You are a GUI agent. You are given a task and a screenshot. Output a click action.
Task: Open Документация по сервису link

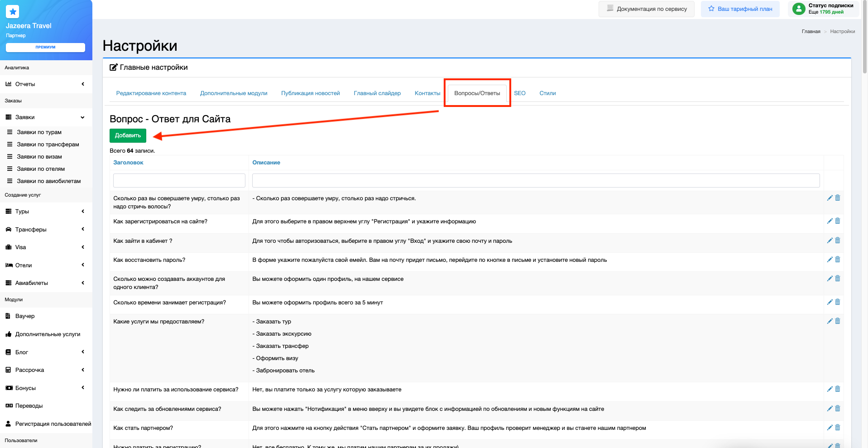tap(646, 9)
